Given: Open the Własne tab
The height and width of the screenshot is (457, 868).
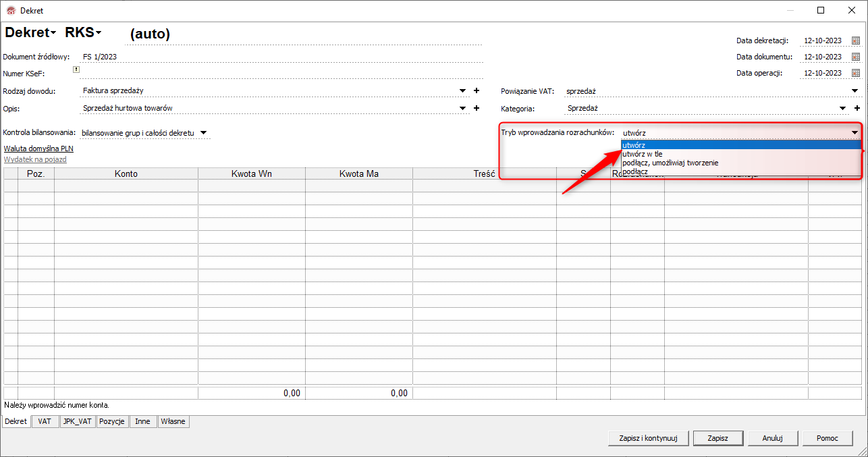Looking at the screenshot, I should click(x=173, y=421).
